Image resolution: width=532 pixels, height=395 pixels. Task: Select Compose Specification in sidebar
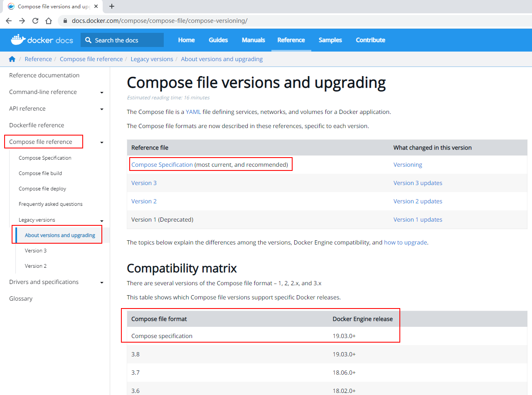pyautogui.click(x=45, y=158)
